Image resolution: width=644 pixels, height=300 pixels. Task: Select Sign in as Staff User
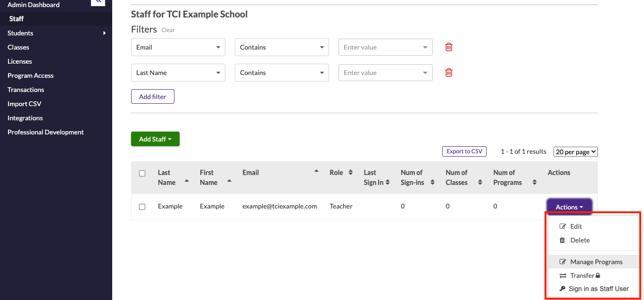point(598,289)
